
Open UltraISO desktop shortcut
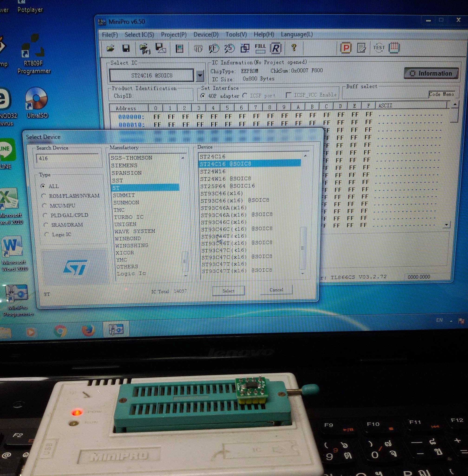(37, 103)
